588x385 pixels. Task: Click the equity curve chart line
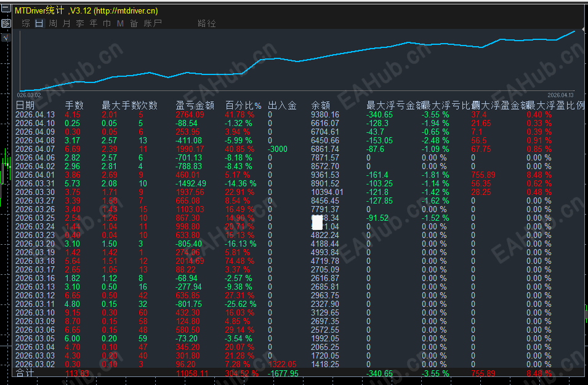click(296, 61)
